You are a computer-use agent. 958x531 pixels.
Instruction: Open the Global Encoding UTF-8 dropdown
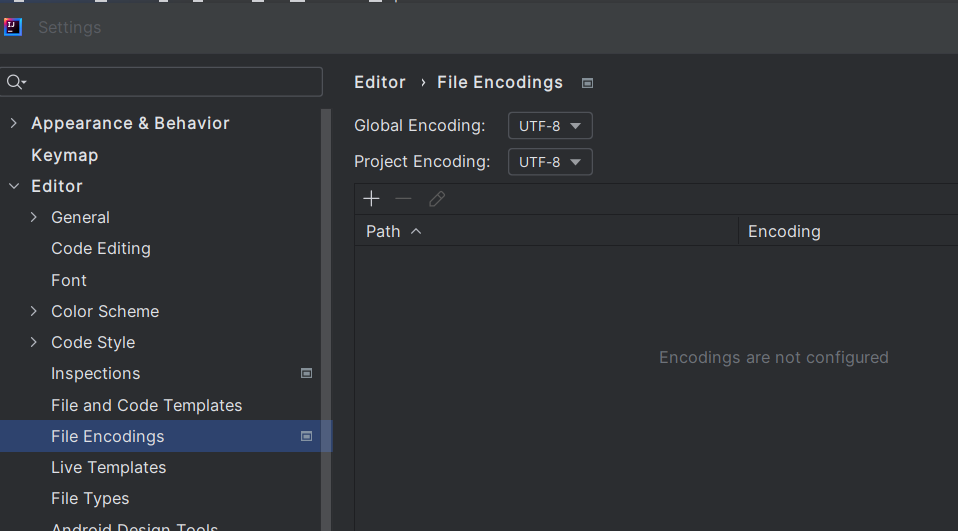[x=550, y=126]
